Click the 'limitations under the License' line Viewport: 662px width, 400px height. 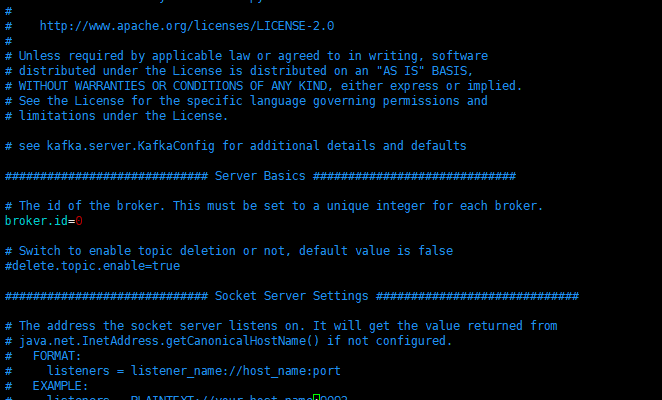coord(117,116)
